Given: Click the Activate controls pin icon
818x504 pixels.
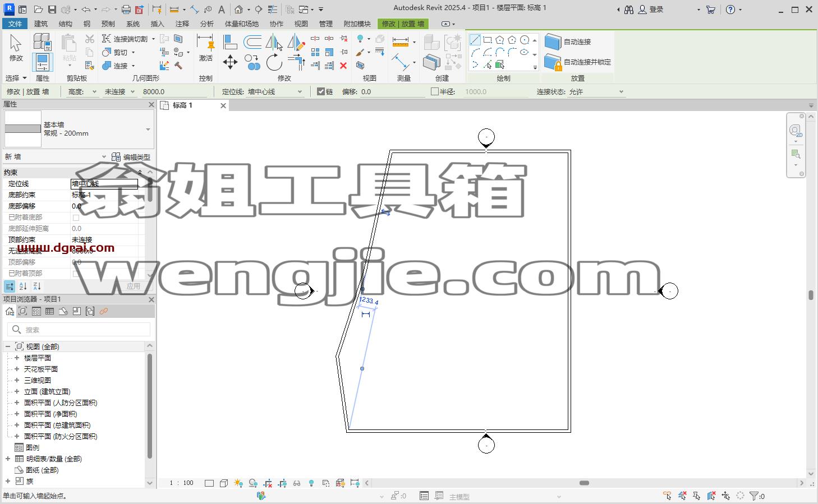Looking at the screenshot, I should point(205,43).
